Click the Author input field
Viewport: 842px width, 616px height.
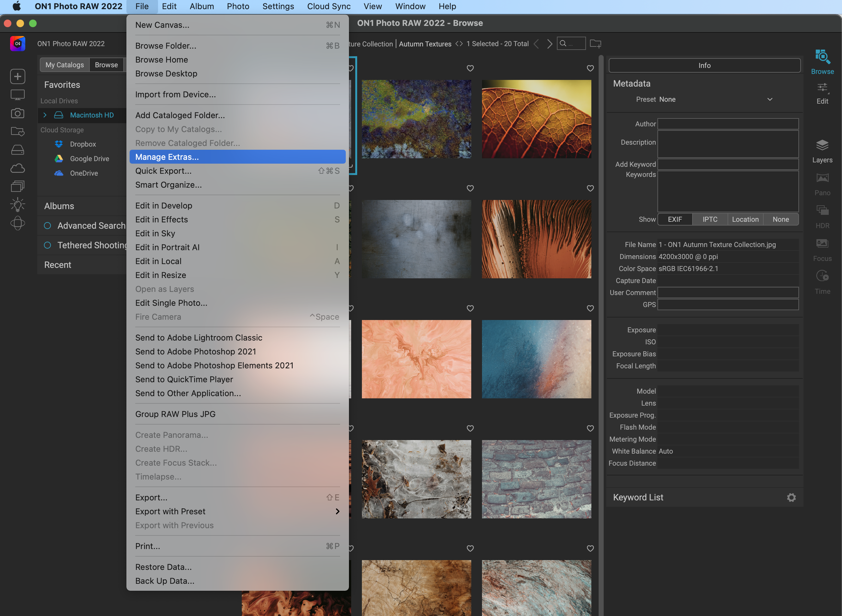[728, 124]
